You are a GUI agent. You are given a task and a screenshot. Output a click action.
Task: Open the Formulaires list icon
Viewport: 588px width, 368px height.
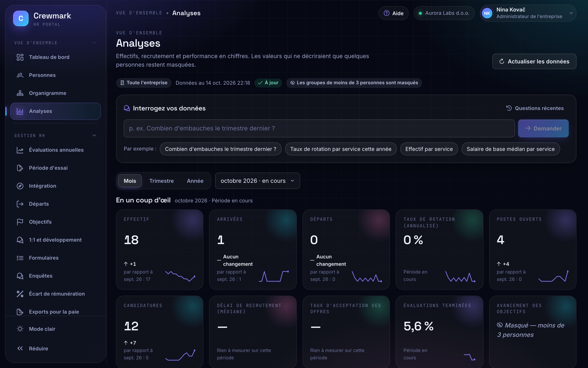coord(20,258)
